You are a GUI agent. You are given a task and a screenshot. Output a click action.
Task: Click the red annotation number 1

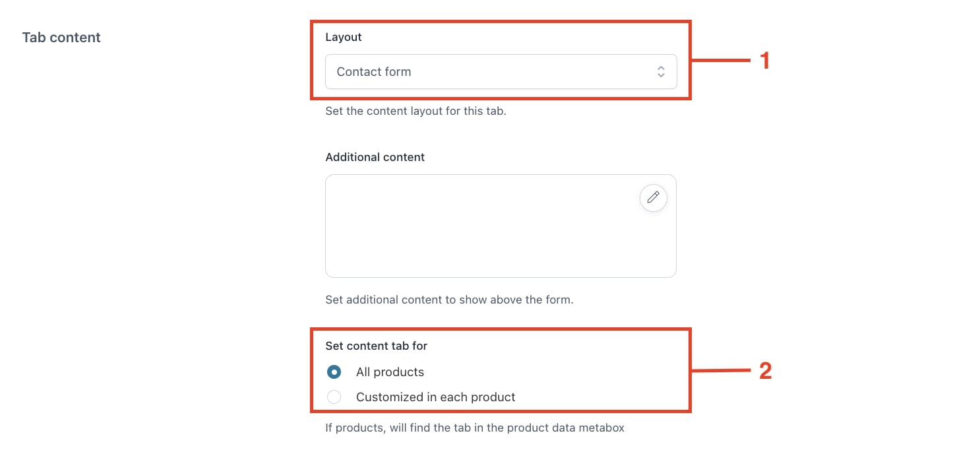(765, 61)
